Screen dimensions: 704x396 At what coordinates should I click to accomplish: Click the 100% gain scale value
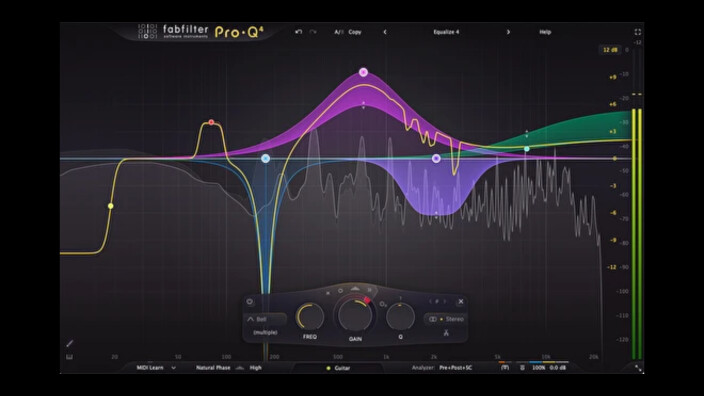[x=538, y=368]
